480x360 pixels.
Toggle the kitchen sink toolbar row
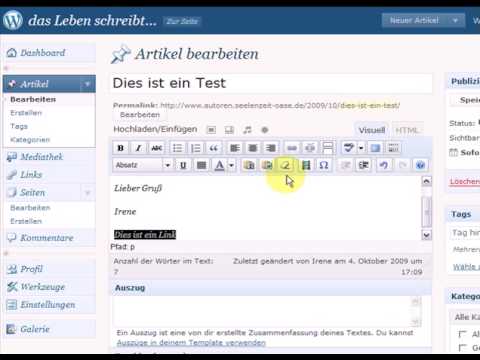pos(393,148)
